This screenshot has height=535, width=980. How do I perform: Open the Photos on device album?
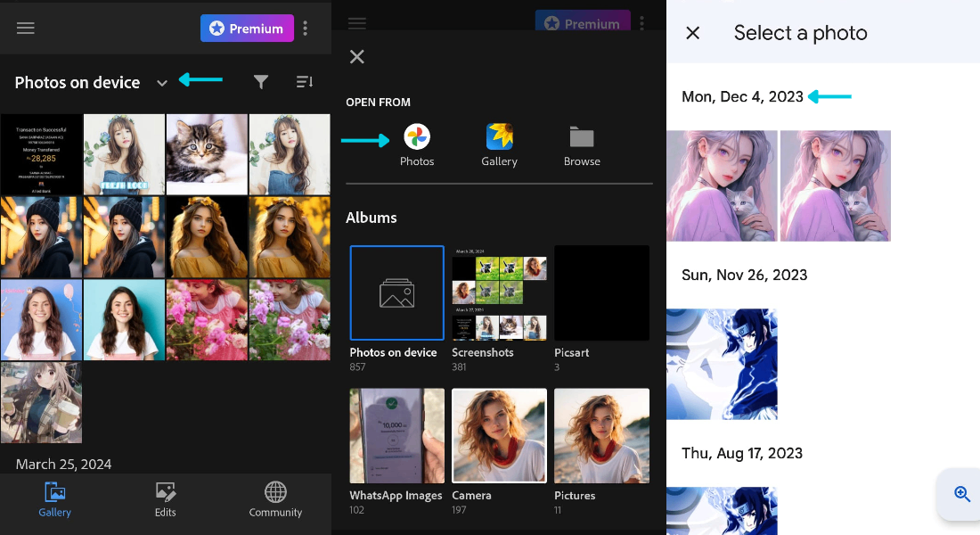point(396,292)
